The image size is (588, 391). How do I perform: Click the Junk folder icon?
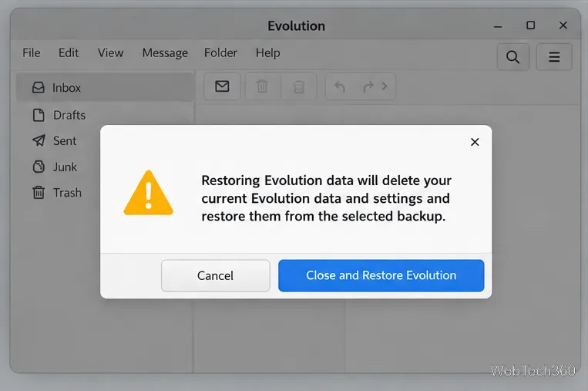[39, 167]
